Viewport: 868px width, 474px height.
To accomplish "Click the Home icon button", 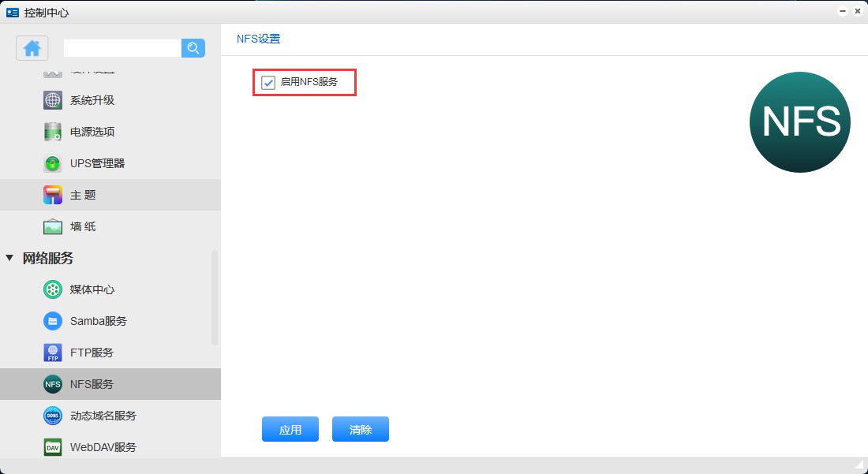I will click(x=32, y=48).
